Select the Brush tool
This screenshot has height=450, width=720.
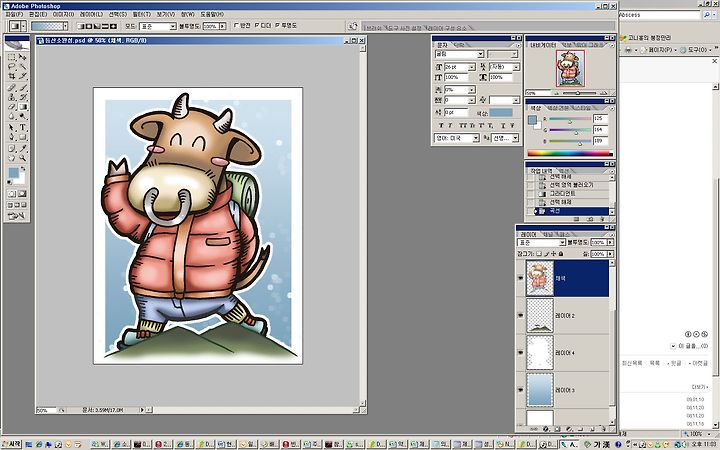(x=22, y=88)
